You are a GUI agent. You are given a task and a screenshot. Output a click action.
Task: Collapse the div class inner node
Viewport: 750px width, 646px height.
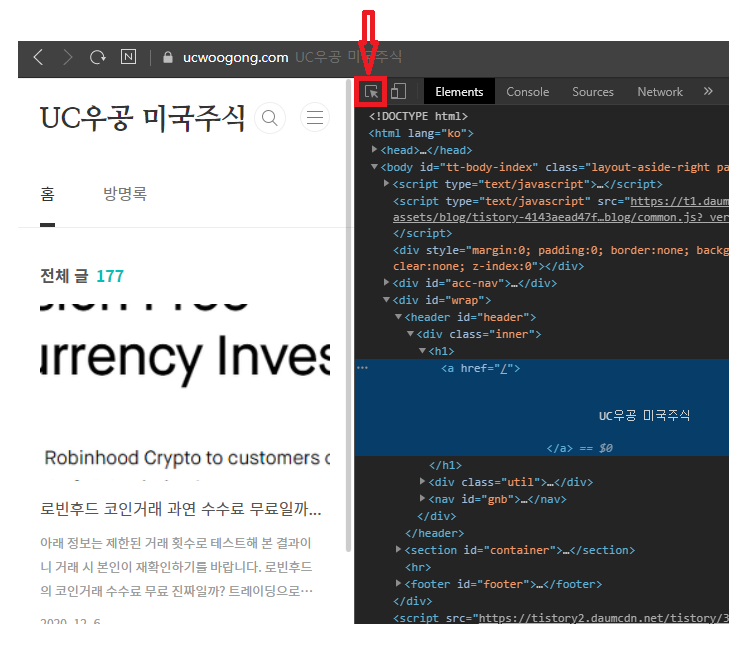(410, 334)
